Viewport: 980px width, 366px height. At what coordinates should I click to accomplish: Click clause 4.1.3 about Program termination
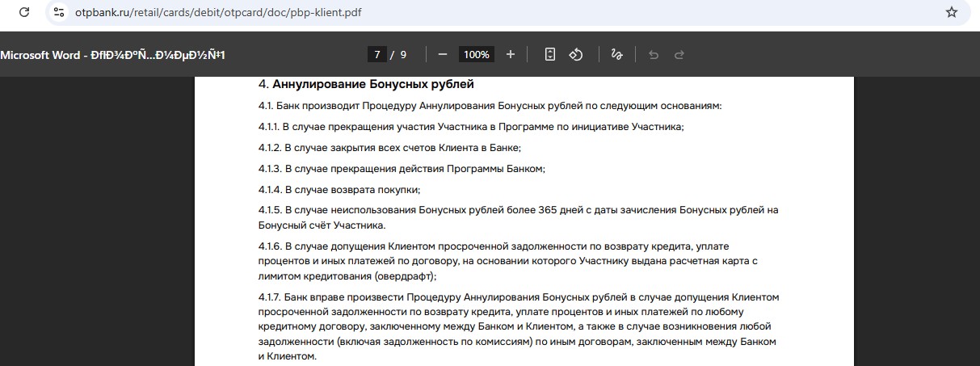402,169
